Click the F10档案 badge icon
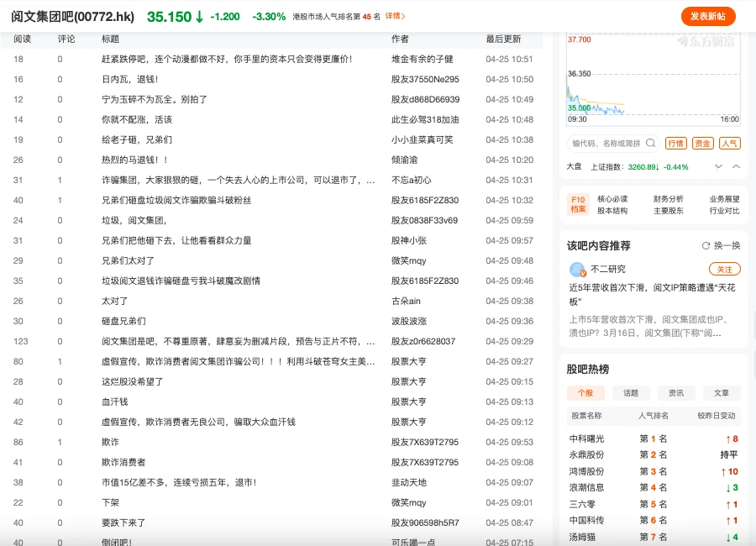756x546 pixels. (578, 204)
